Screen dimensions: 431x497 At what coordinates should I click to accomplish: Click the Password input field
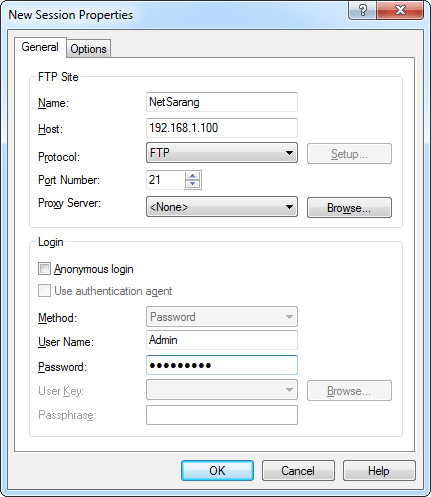[x=222, y=365]
